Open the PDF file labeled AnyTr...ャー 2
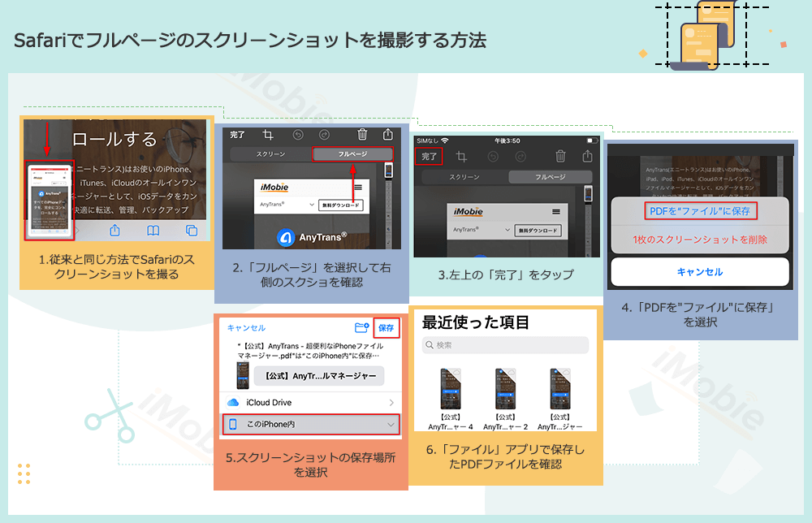Viewport: 812px width, 523px height. tap(505, 399)
